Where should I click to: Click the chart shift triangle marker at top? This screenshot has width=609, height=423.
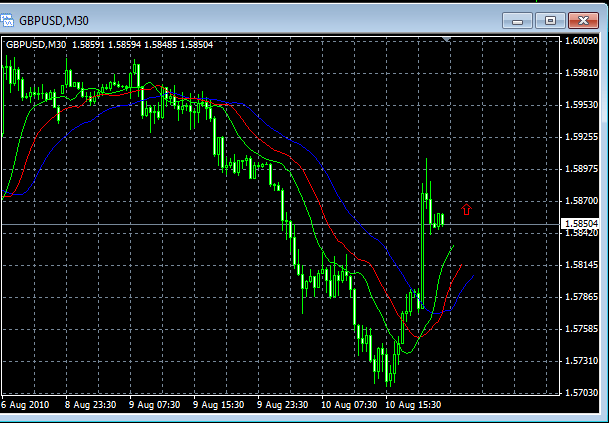[447, 39]
